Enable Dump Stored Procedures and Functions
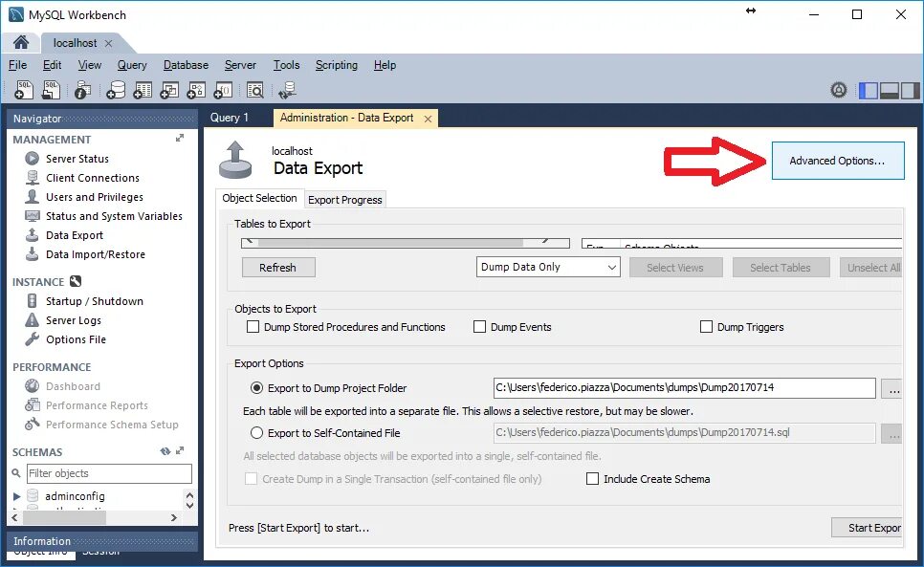The height and width of the screenshot is (567, 924). (x=253, y=327)
